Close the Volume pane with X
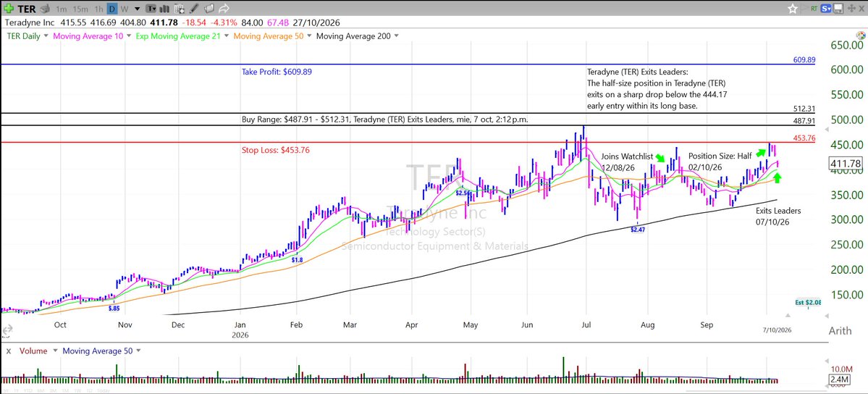Viewport: 868px width, 394px height. 8,351
